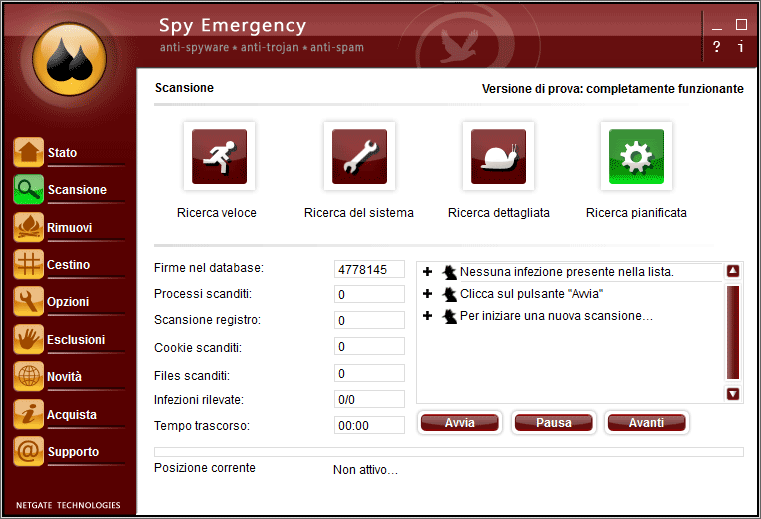Open the Novità globe icon

pyautogui.click(x=29, y=376)
